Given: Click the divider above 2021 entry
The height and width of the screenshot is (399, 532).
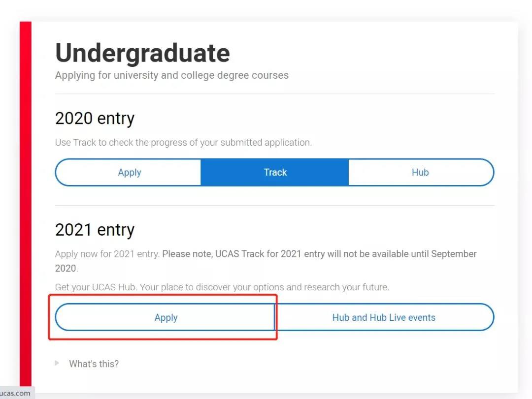Looking at the screenshot, I should pos(274,205).
